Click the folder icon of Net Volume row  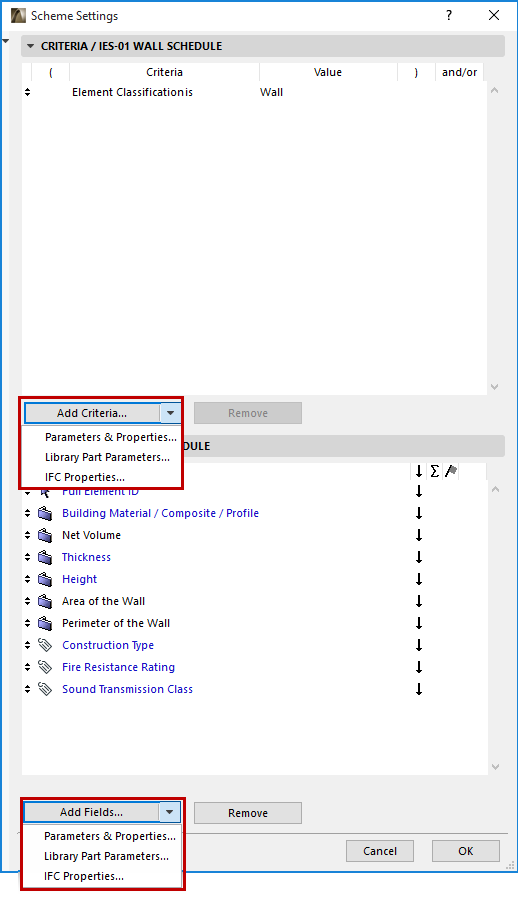[x=45, y=535]
